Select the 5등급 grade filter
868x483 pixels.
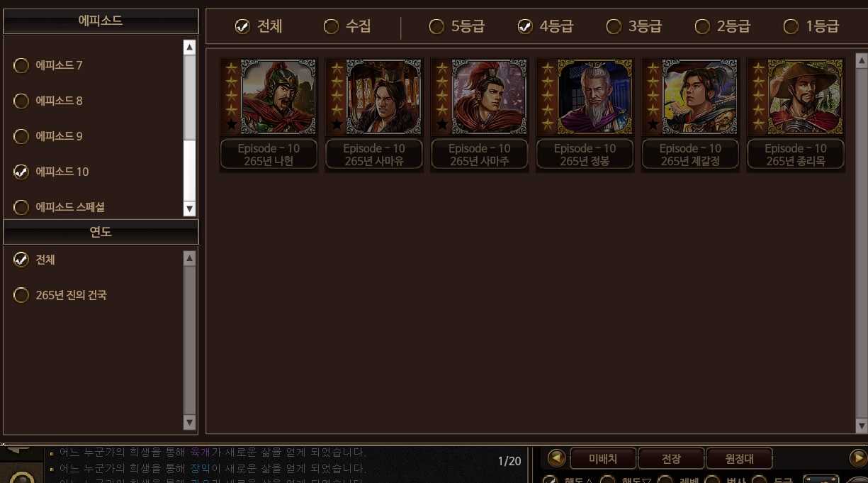tap(457, 26)
